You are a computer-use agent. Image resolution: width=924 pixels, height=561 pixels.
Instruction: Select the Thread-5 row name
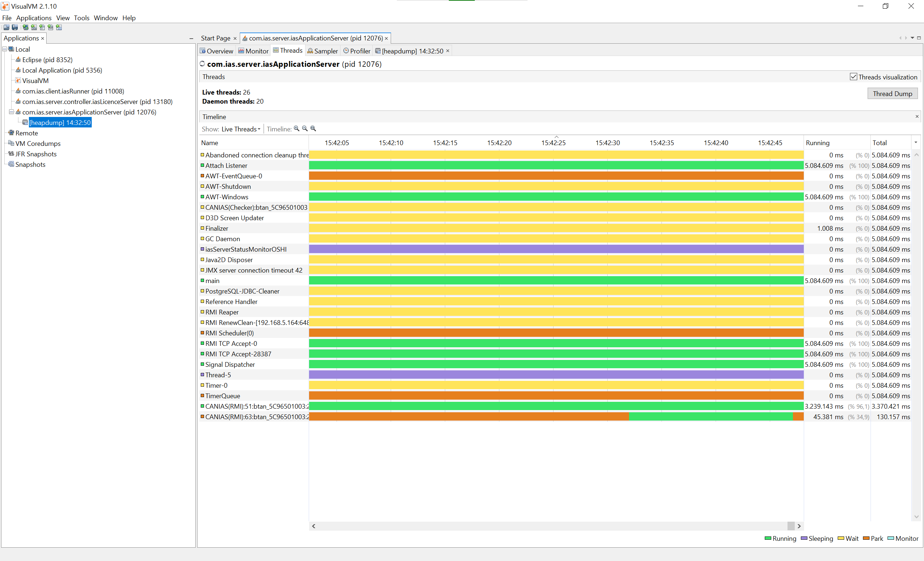(x=218, y=375)
